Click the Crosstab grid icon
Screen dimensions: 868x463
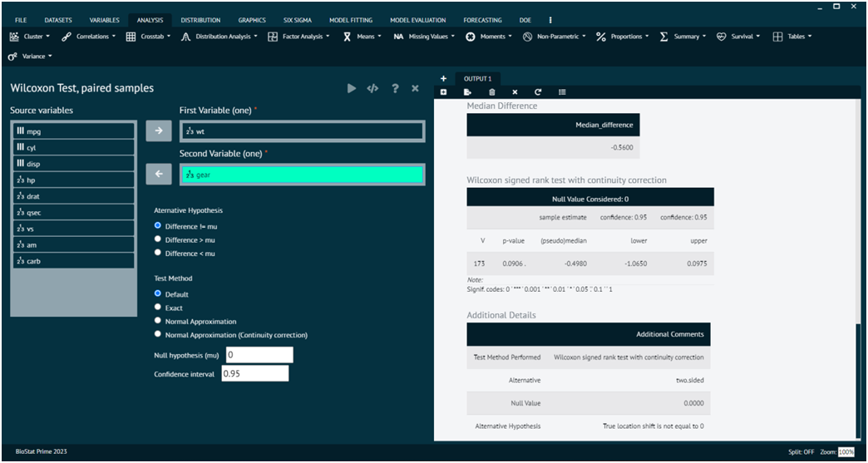(x=131, y=37)
